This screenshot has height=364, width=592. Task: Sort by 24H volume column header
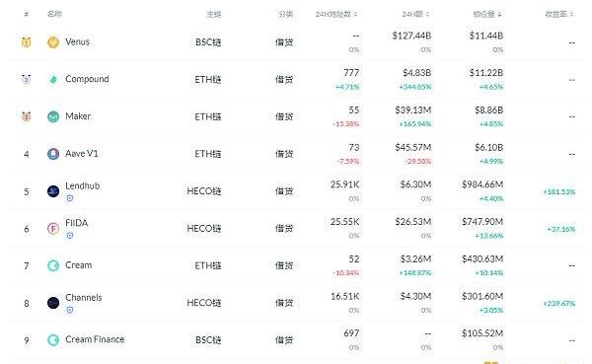pos(415,15)
